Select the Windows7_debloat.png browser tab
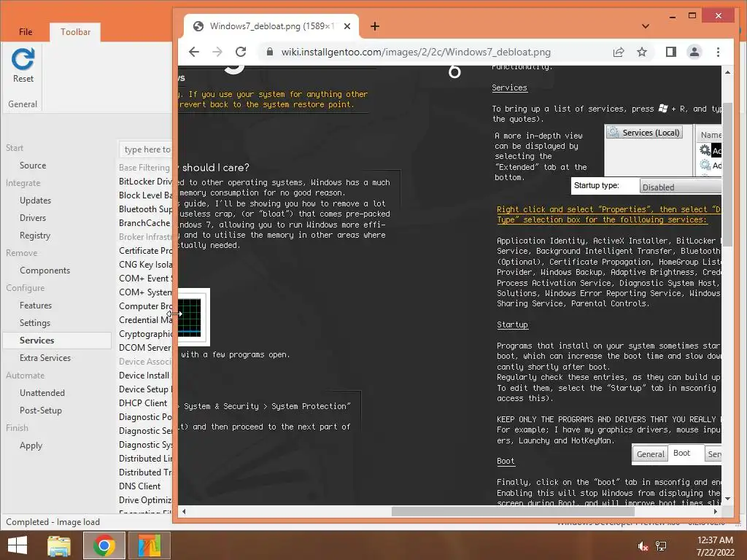 [x=271, y=26]
